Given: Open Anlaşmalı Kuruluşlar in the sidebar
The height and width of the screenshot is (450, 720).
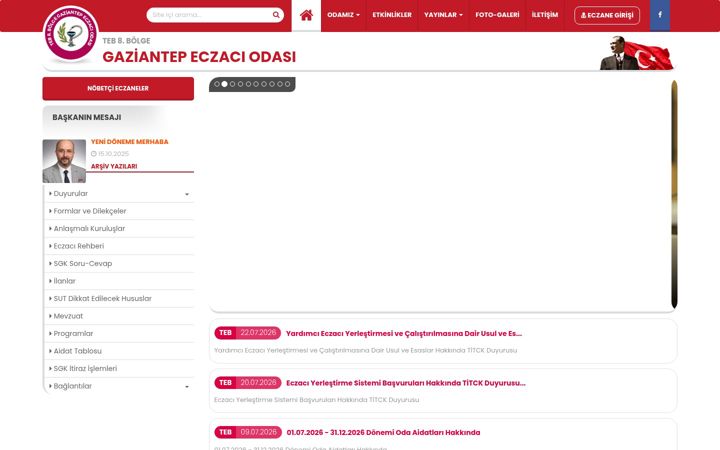Looking at the screenshot, I should point(89,229).
